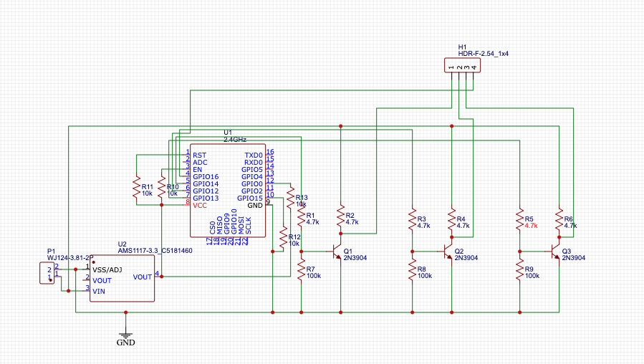Screen dimensions: 644x364
Task: Select the H1 header connector symbol
Action: coord(462,67)
